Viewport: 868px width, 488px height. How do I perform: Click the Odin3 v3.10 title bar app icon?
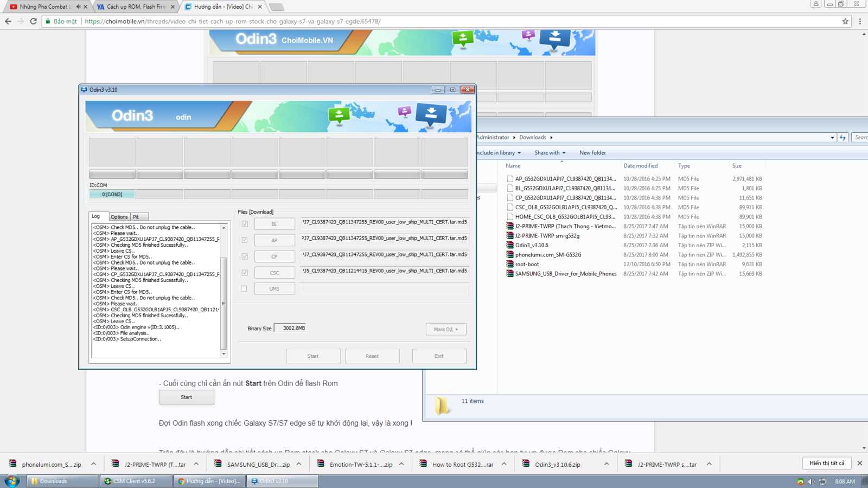pyautogui.click(x=84, y=89)
